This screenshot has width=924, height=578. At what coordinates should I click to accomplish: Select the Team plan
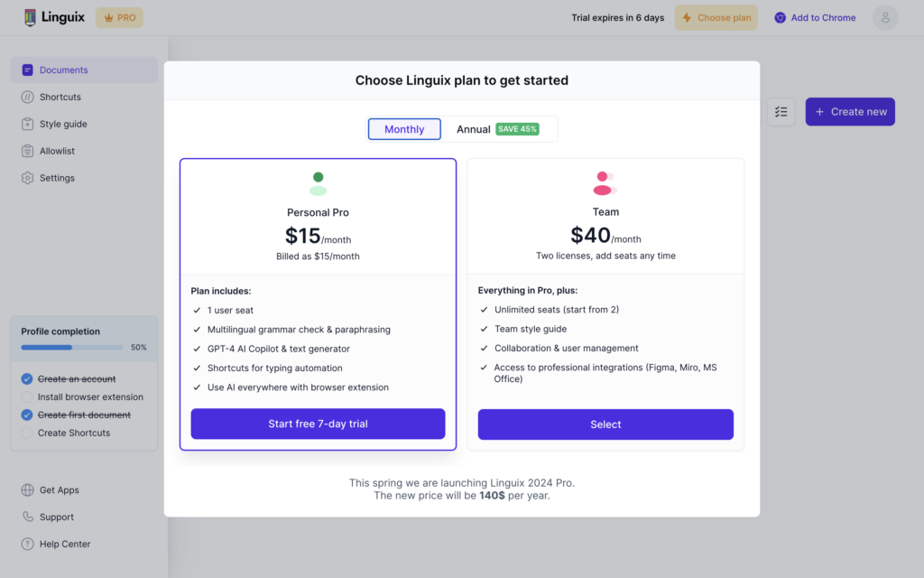605,424
